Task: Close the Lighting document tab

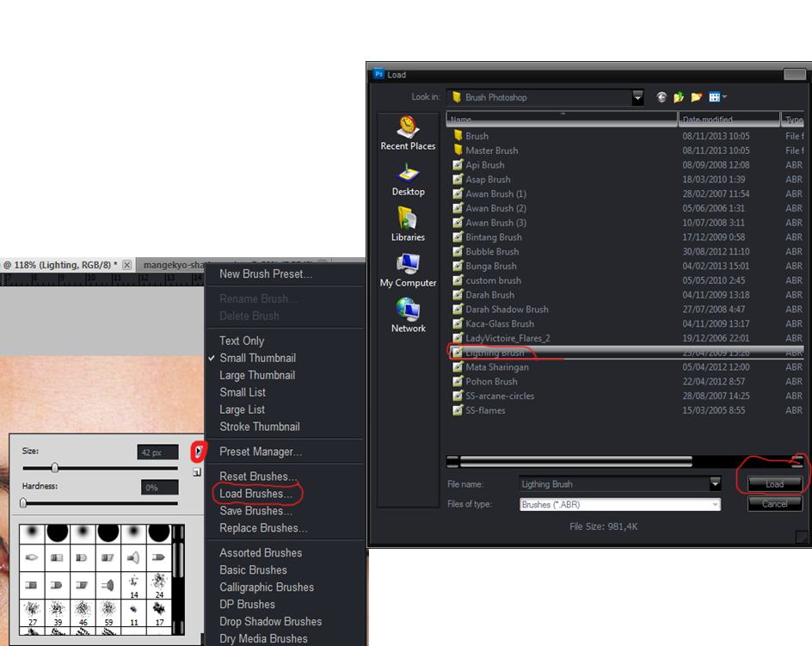Action: tap(127, 265)
